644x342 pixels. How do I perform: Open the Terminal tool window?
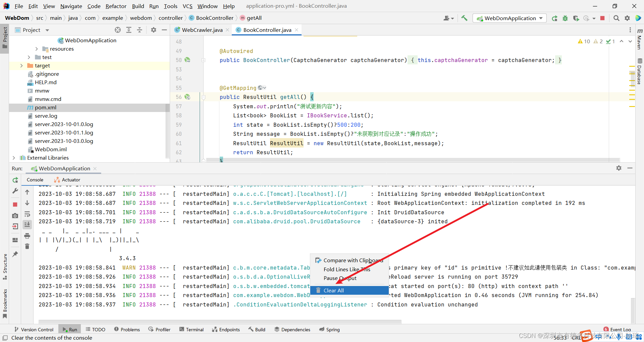point(192,330)
